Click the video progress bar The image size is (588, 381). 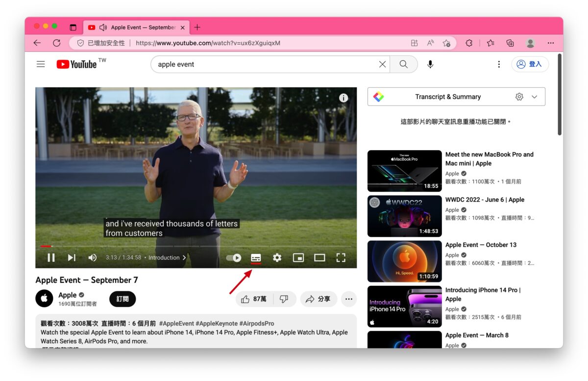pyautogui.click(x=196, y=246)
